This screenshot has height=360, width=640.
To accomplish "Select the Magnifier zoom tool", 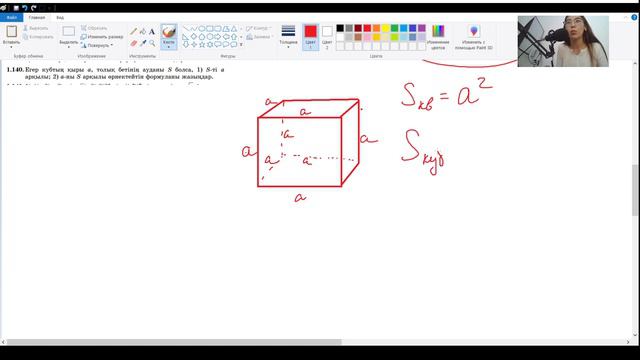I will pos(152,43).
